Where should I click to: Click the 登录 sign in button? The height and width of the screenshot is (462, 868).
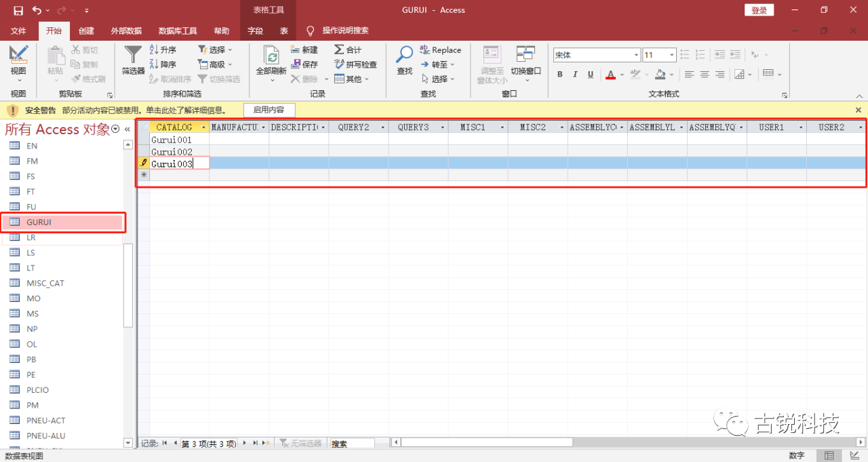(759, 10)
